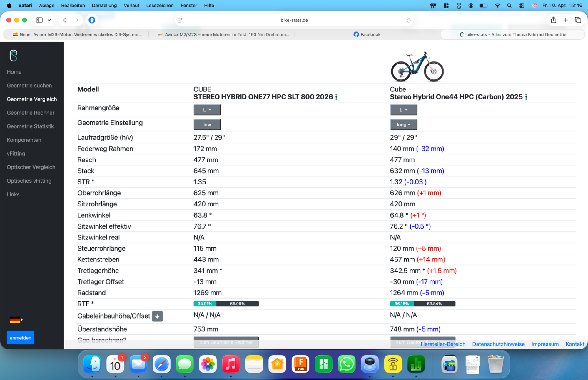This screenshot has height=380, width=588.
Task: Click the 'low' geometry setting button
Action: coord(207,124)
